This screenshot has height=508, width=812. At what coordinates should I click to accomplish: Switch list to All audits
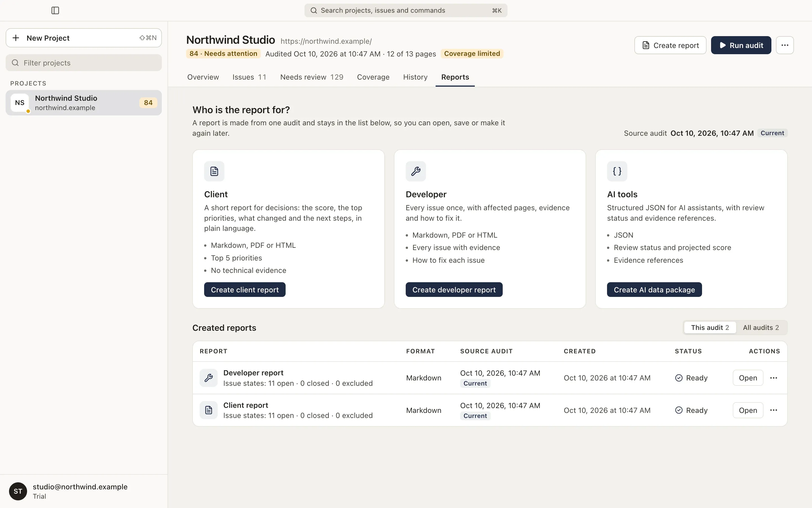coord(761,328)
